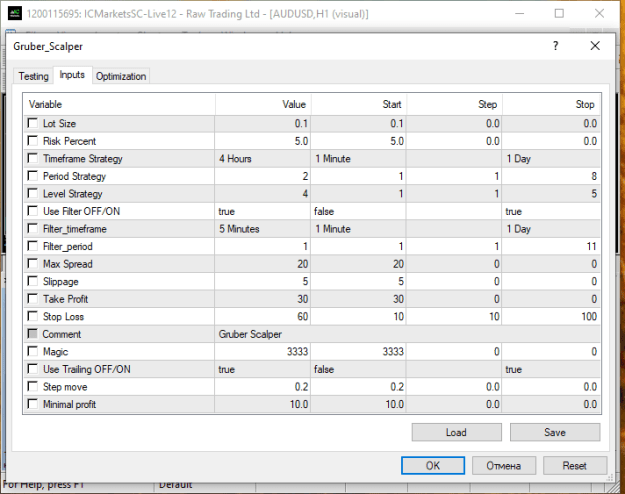Viewport: 625px width, 494px height.
Task: Select the Risk Percent value 5.0
Action: coord(263,141)
